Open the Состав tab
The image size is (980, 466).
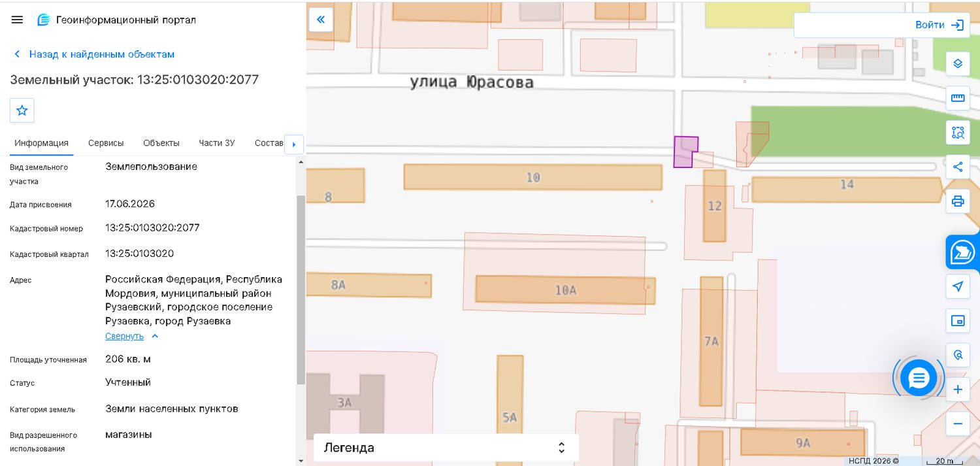point(269,143)
